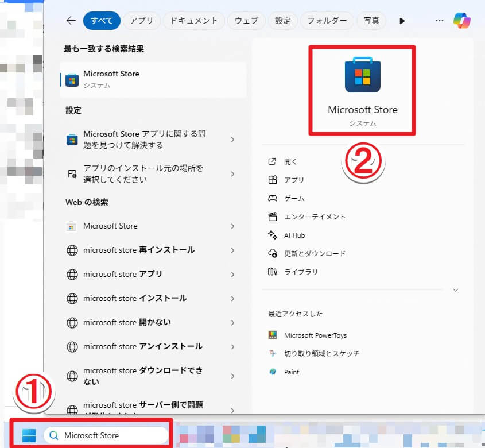Click the 更新とダウンロード cloud icon
This screenshot has width=485, height=448.
click(273, 253)
